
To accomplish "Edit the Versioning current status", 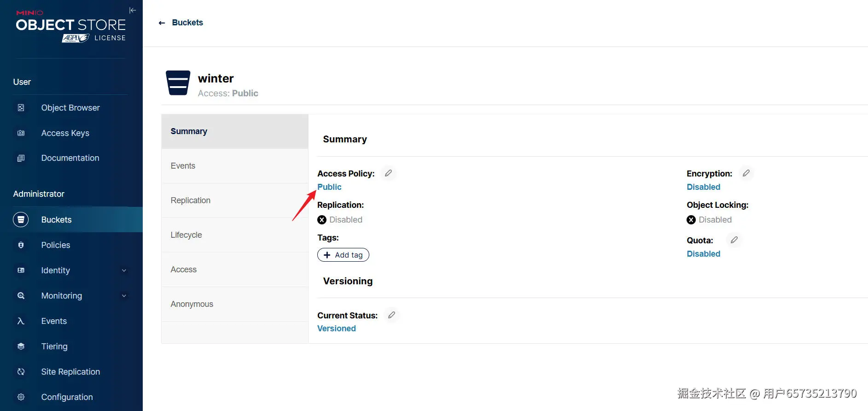I will [x=391, y=315].
